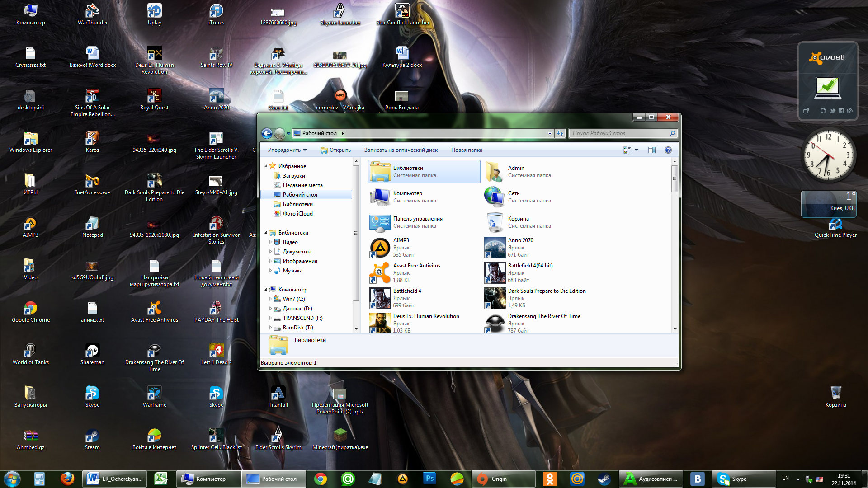The height and width of the screenshot is (488, 868).
Task: Select Недавние места in sidebar
Action: (x=302, y=185)
